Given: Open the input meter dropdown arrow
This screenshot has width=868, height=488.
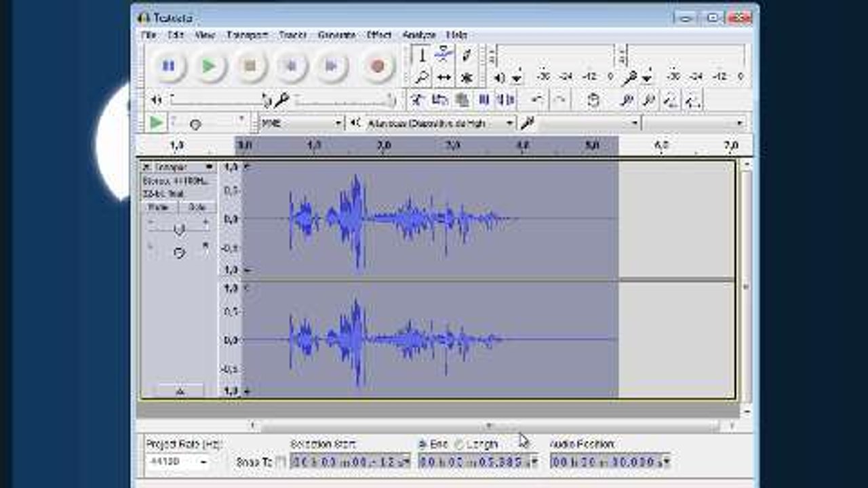Looking at the screenshot, I should pos(647,77).
